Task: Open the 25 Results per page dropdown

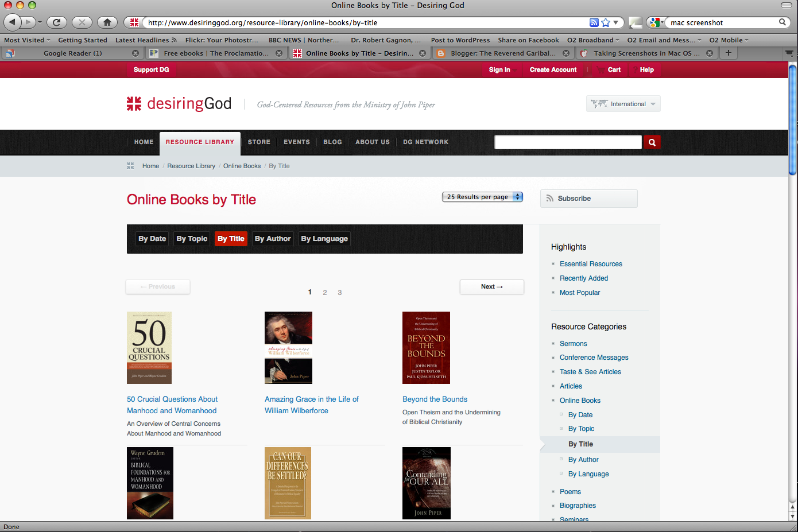Action: (x=482, y=197)
